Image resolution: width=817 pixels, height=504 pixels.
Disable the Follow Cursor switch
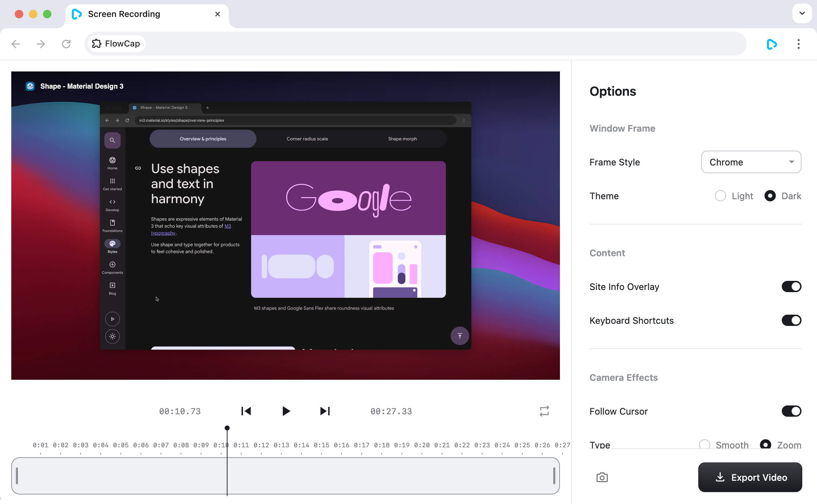click(x=791, y=411)
